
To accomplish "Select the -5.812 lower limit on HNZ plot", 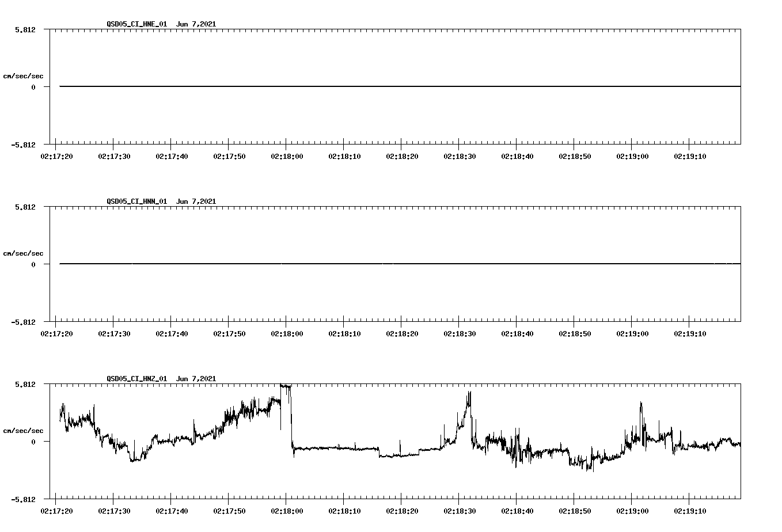I will (x=23, y=499).
